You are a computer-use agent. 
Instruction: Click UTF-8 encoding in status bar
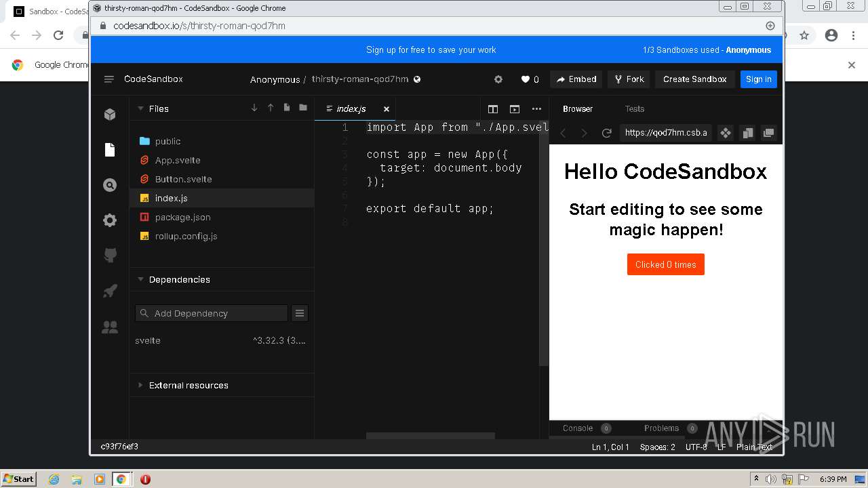696,447
